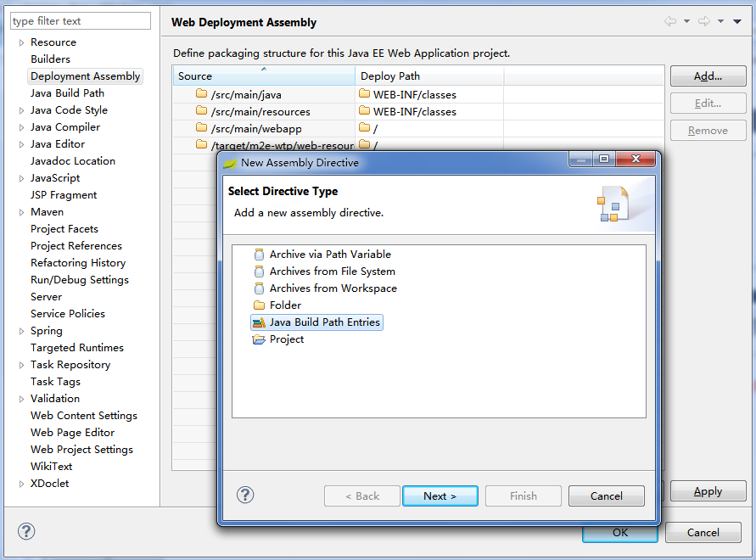Click the Project directive icon
Screen dimensions: 756x560
click(260, 339)
